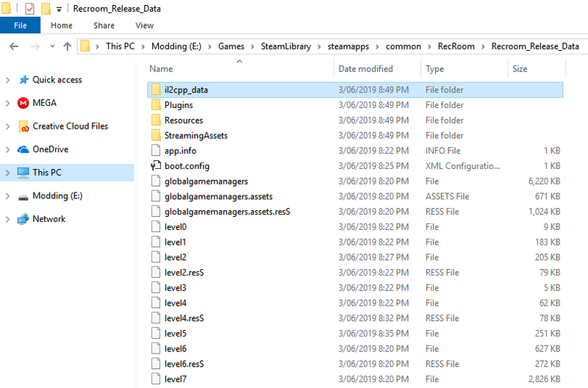This screenshot has width=588, height=388.
Task: Click the MEGA icon in sidebar
Action: (x=24, y=103)
